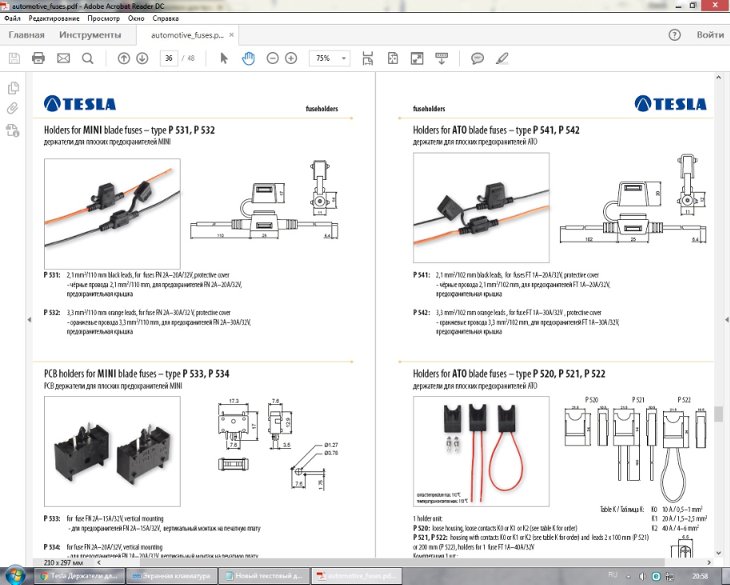This screenshot has width=730, height=585.
Task: Select the highlight pen tool
Action: coord(502,58)
